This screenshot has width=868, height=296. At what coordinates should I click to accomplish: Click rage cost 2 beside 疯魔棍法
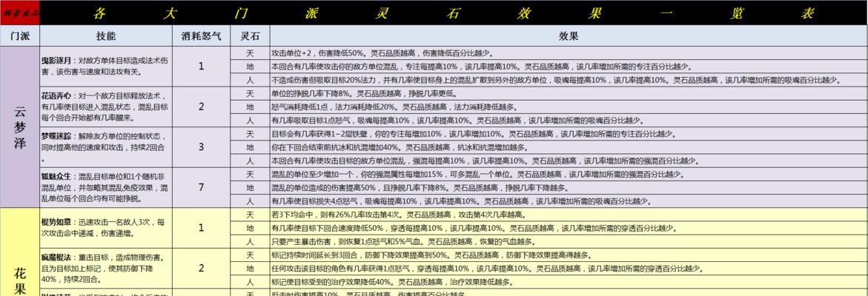click(202, 269)
